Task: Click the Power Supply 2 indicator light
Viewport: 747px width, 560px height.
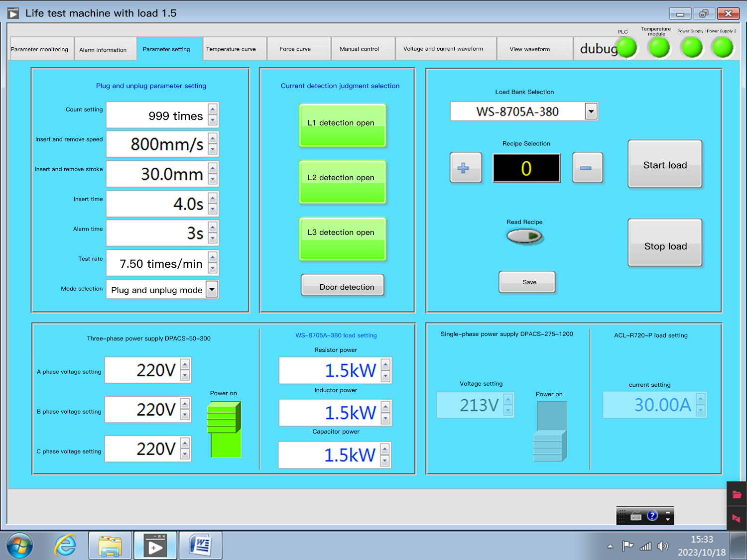Action: pos(723,48)
